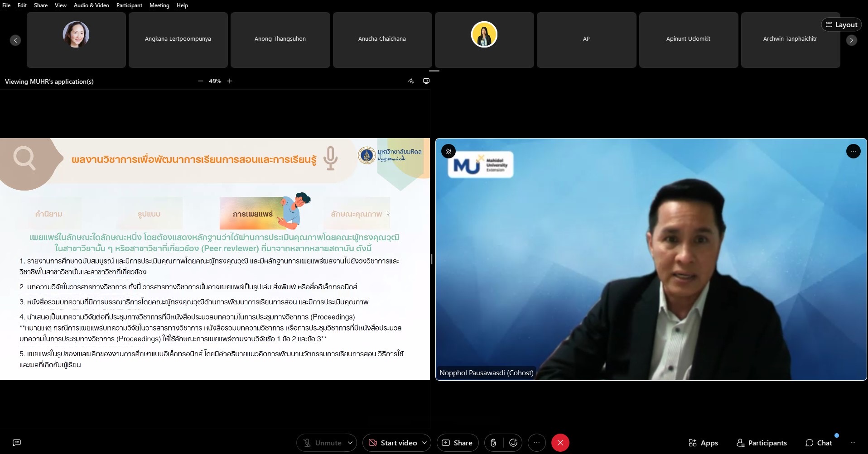Click the Share button
868x454 pixels.
point(457,443)
